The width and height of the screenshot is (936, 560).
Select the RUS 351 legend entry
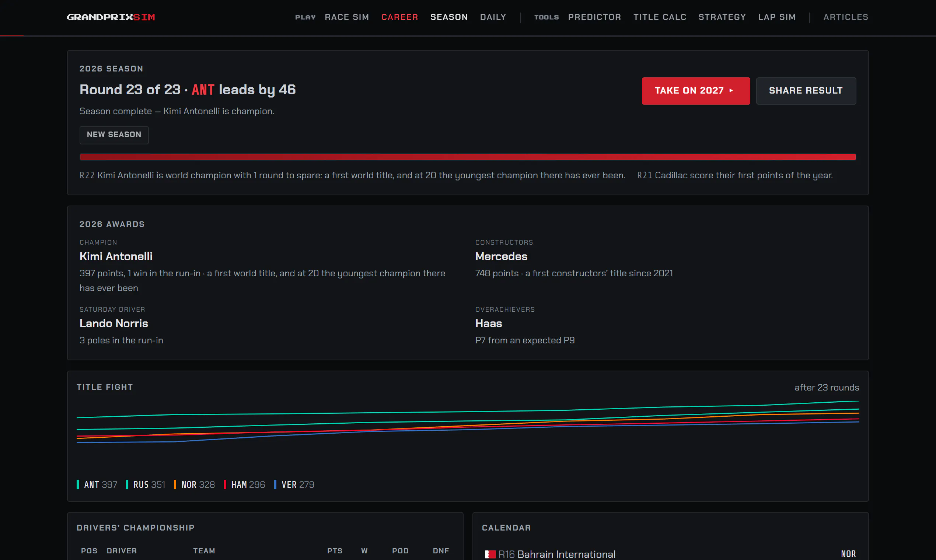146,484
